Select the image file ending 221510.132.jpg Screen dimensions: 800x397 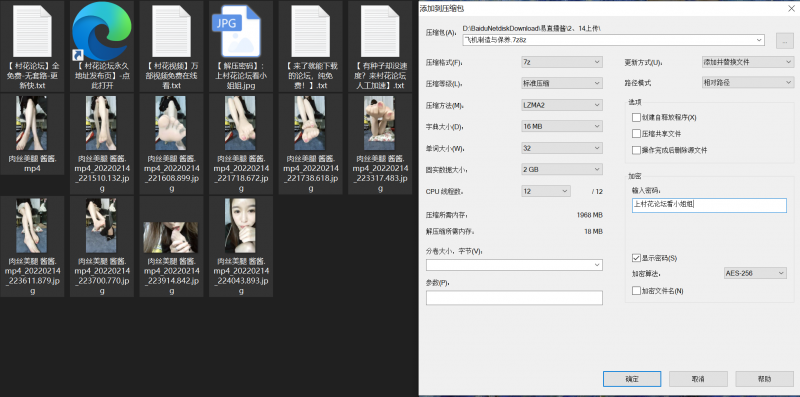click(x=102, y=123)
